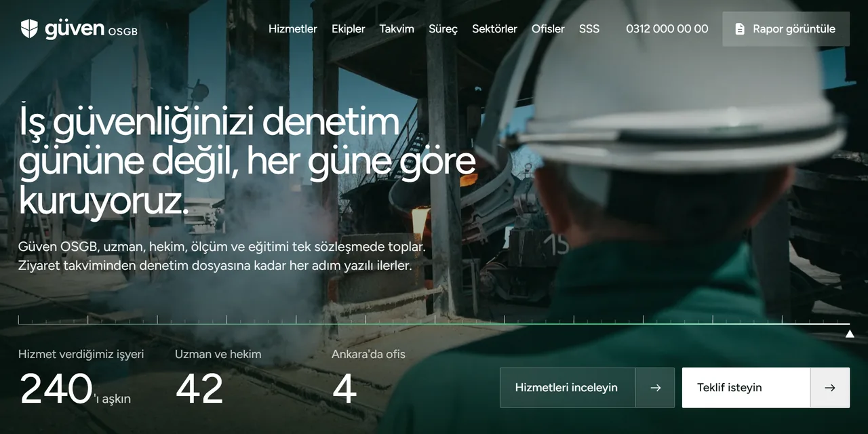868x434 pixels.
Task: Click the document icon in Rapor görüntüle
Action: click(x=740, y=29)
